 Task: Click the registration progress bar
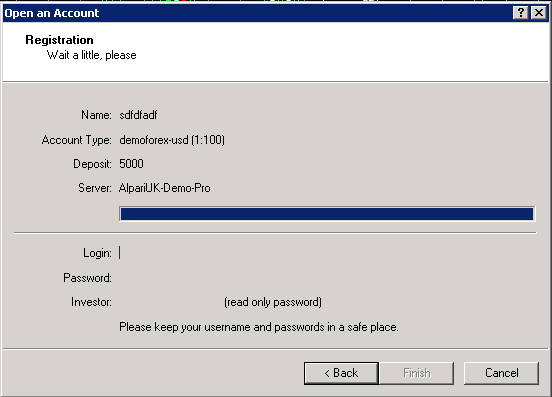point(327,214)
